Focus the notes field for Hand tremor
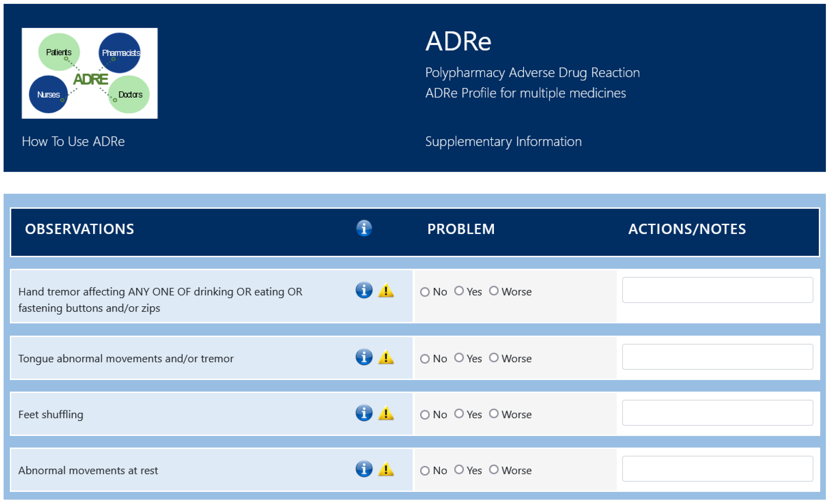This screenshot has height=504, width=830. pyautogui.click(x=717, y=290)
